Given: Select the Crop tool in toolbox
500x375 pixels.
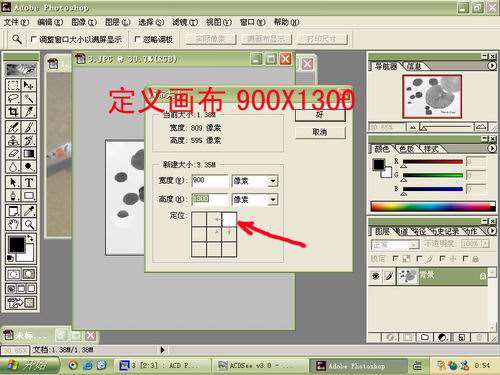Looking at the screenshot, I should point(13,112).
